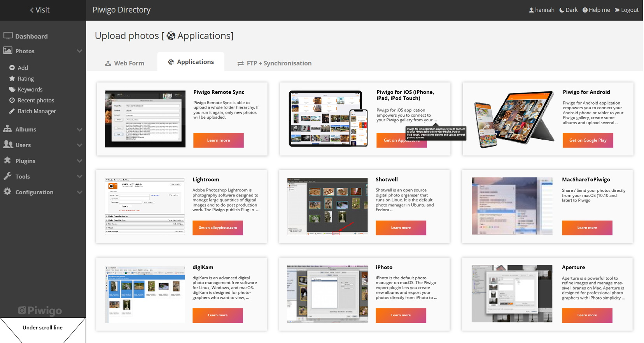Expand the Albums menu chevron
Viewport: 644px width, 343px height.
79,129
